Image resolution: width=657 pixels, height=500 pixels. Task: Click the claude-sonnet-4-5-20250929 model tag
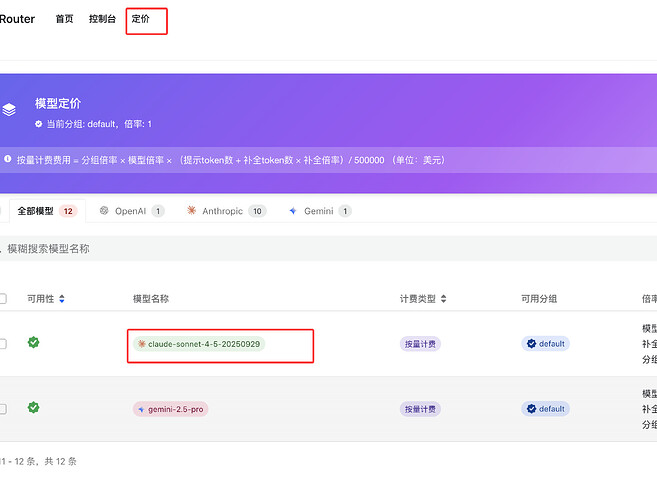pyautogui.click(x=199, y=344)
